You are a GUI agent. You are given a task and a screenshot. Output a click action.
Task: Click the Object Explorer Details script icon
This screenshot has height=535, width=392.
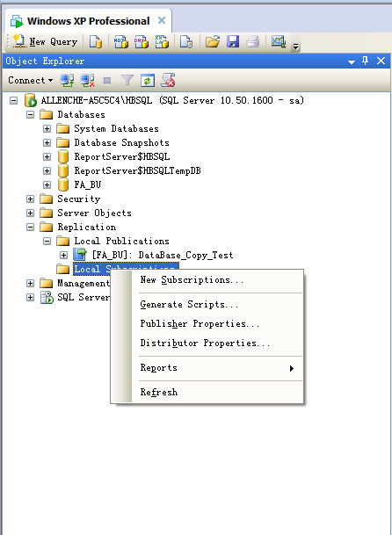click(x=168, y=81)
